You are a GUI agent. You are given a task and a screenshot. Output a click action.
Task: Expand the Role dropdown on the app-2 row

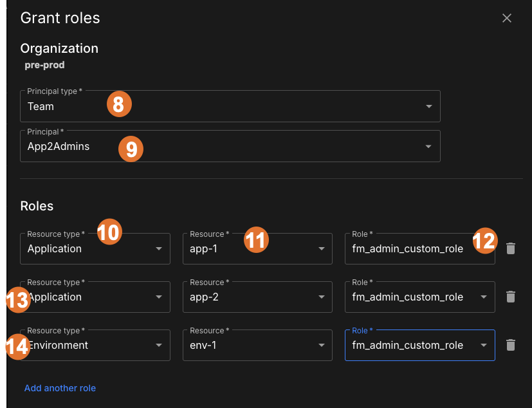click(484, 297)
